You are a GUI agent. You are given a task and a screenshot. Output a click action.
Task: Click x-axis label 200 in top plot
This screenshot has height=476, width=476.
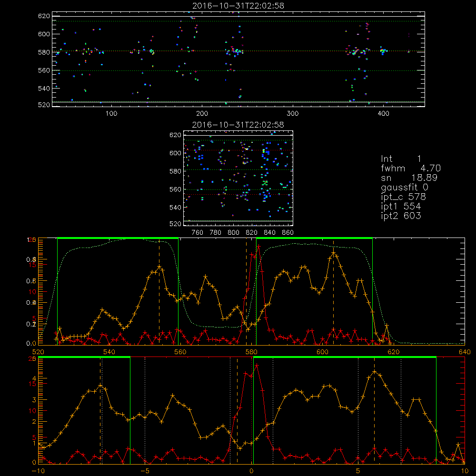[202, 114]
